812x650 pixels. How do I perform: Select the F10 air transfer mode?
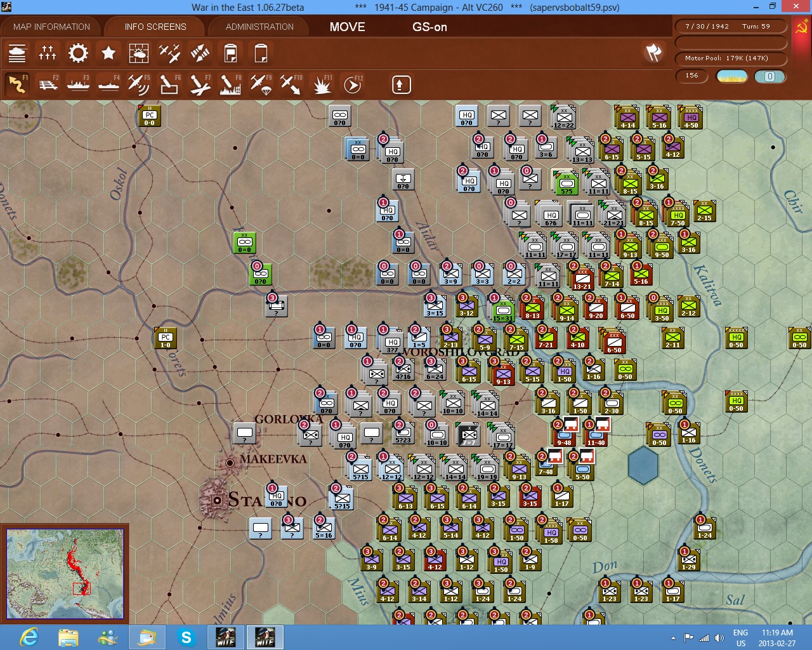(x=291, y=84)
